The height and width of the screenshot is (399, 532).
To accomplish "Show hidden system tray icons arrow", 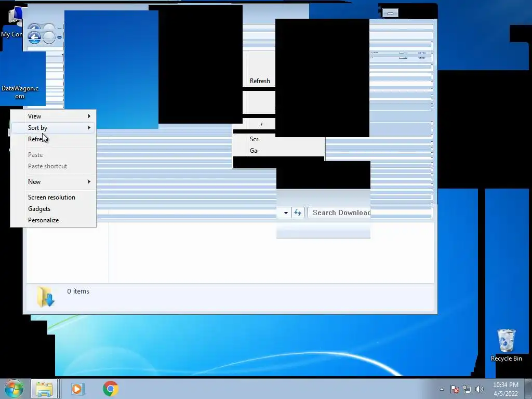I will 442,389.
